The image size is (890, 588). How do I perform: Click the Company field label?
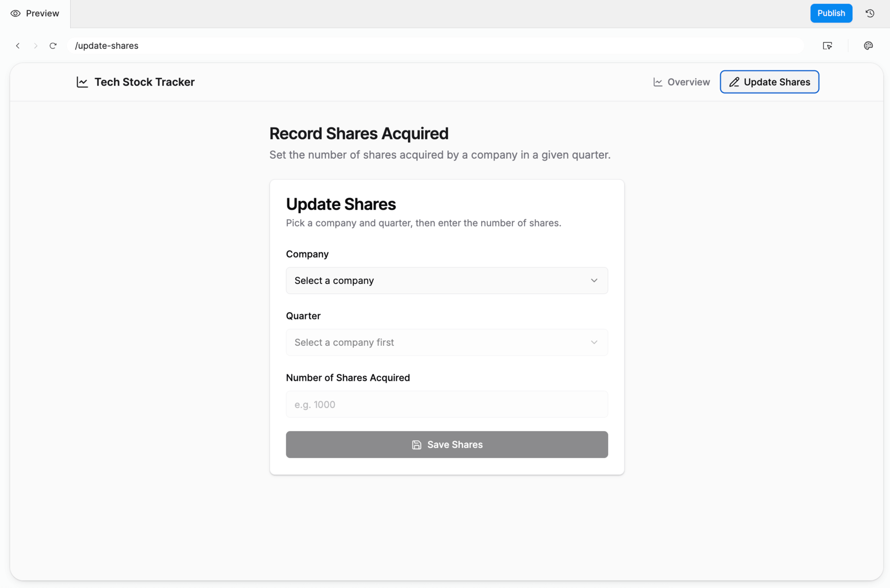[307, 254]
